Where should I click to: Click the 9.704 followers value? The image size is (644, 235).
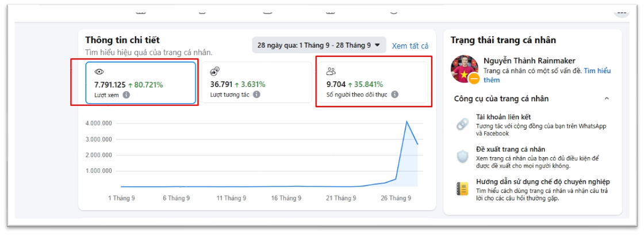[x=336, y=85]
